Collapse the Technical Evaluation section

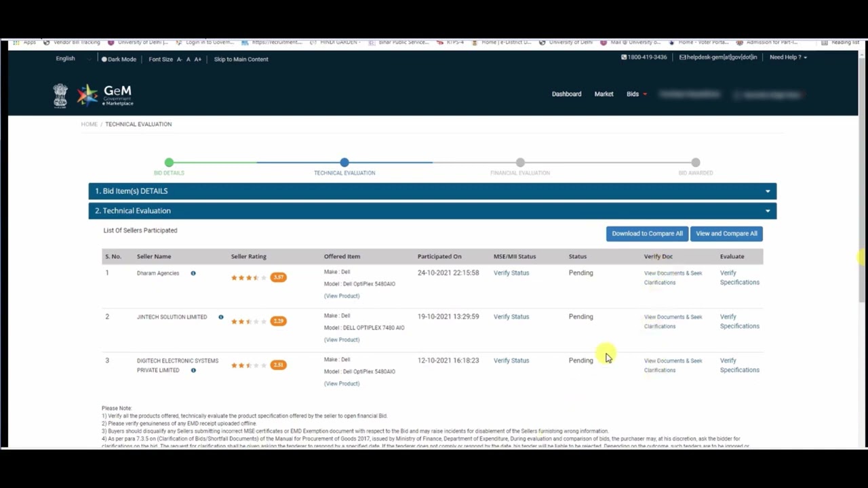coord(433,211)
